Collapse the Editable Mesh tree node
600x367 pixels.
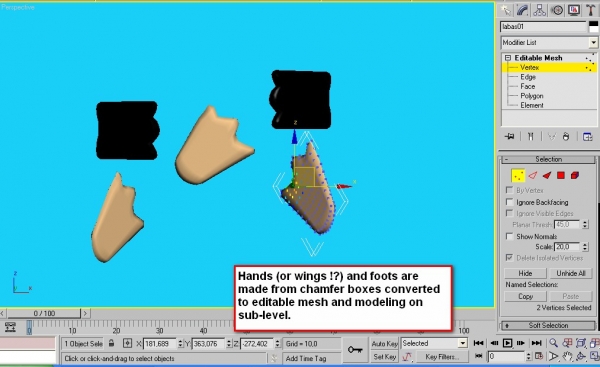507,58
